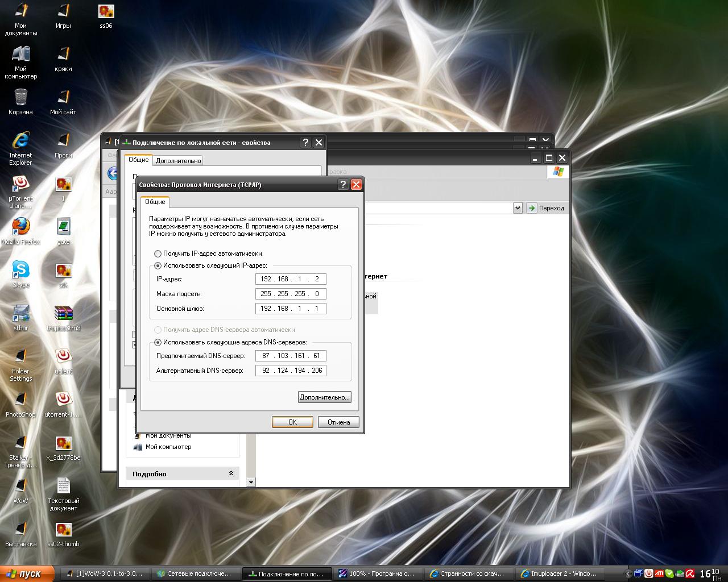The image size is (728, 582).
Task: Open the tropico3trn3 archive icon
Action: 63,314
